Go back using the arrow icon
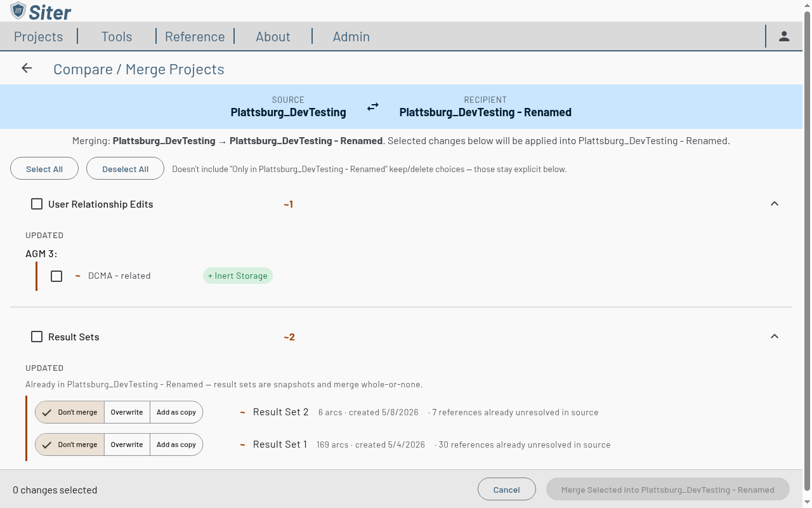Viewport: 812px width, 508px height. click(x=27, y=69)
